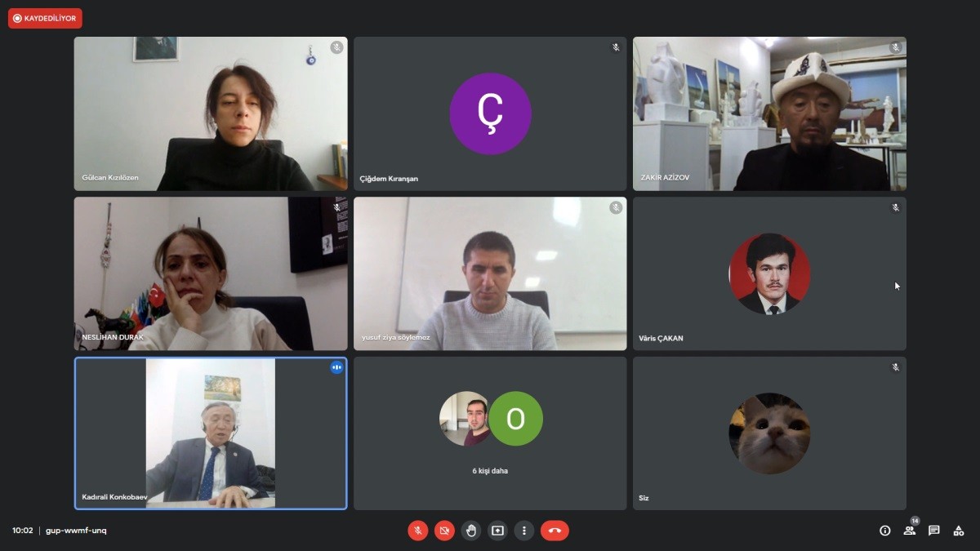Click the muted mic icon on ZAKİR AZİZOV's tile

point(895,47)
